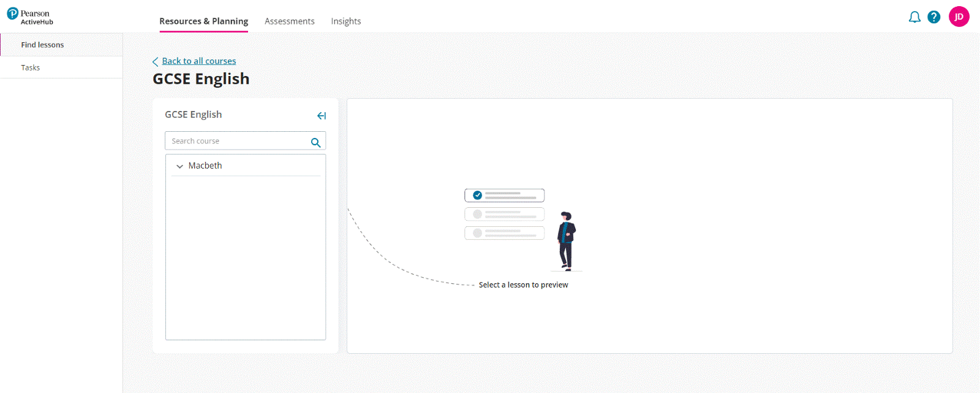Click the GCSE English page heading
Viewport: 980px width, 393px height.
[201, 79]
